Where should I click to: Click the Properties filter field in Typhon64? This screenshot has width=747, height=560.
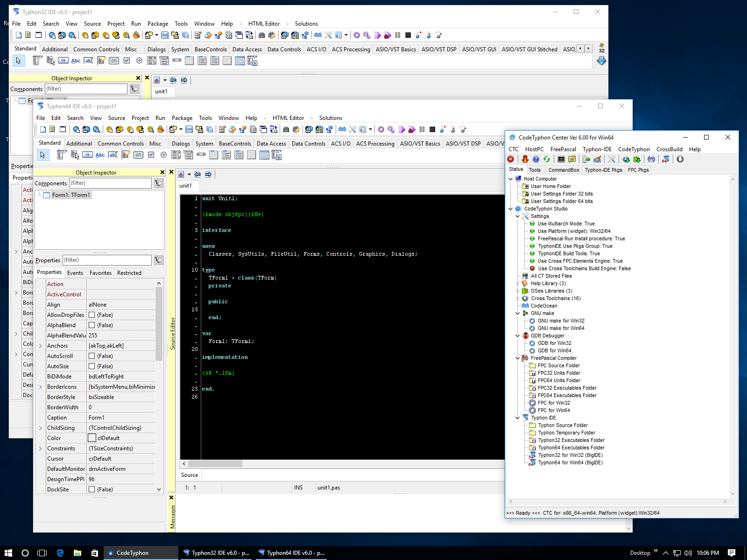click(107, 260)
